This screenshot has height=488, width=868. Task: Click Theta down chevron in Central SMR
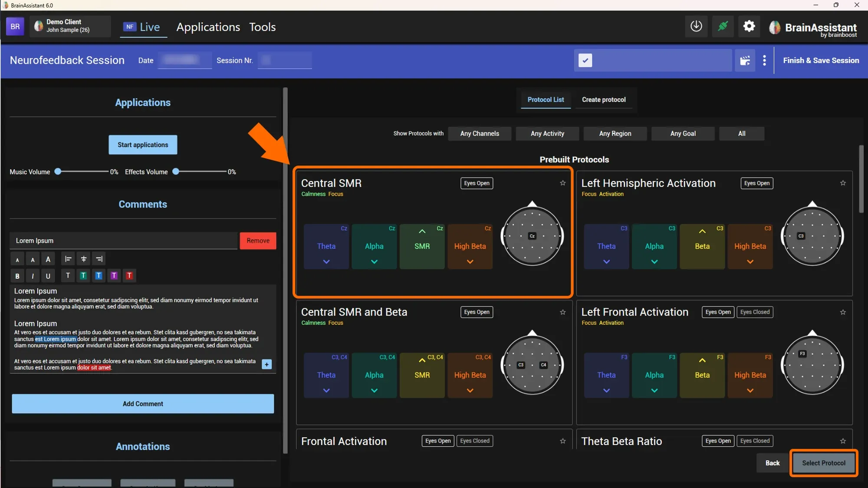[x=326, y=262]
